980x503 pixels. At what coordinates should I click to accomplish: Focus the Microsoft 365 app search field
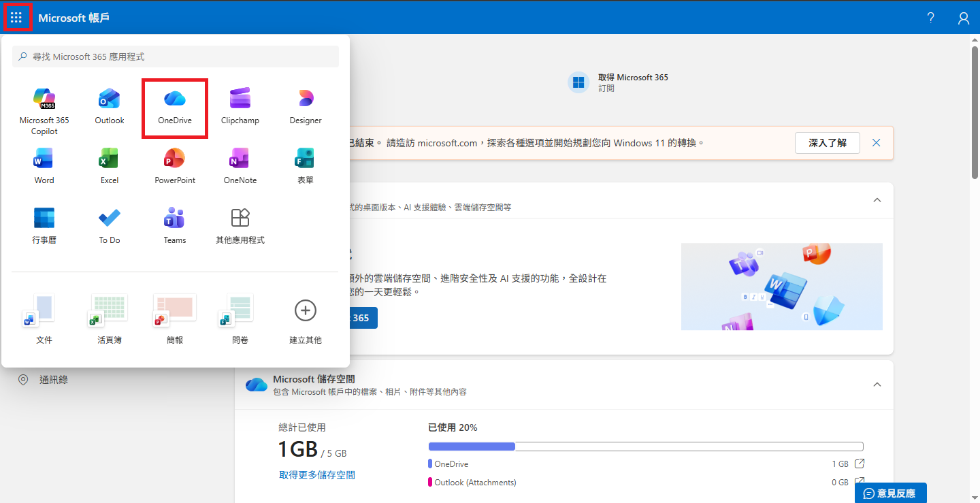click(x=176, y=56)
